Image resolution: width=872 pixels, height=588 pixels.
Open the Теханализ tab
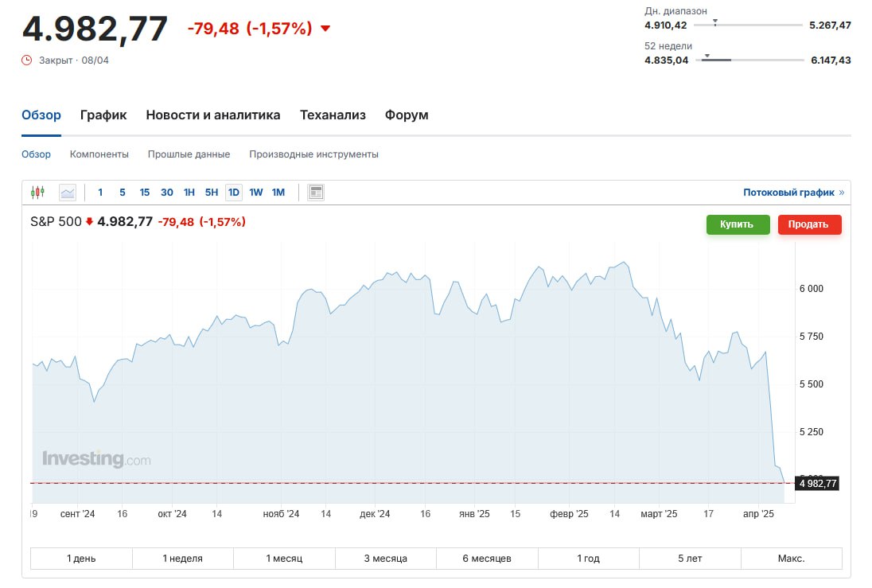pyautogui.click(x=333, y=115)
